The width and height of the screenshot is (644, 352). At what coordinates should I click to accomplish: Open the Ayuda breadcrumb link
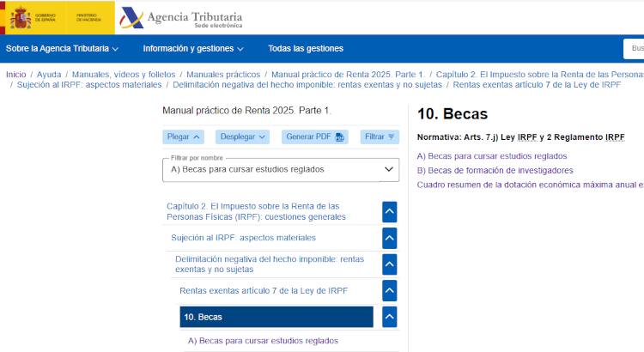coord(49,75)
